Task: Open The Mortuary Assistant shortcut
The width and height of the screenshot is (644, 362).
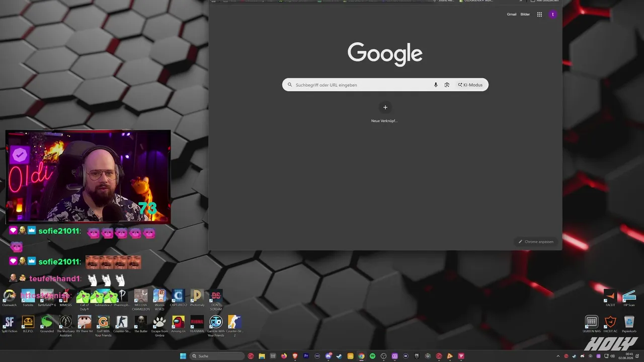Action: pyautogui.click(x=66, y=326)
